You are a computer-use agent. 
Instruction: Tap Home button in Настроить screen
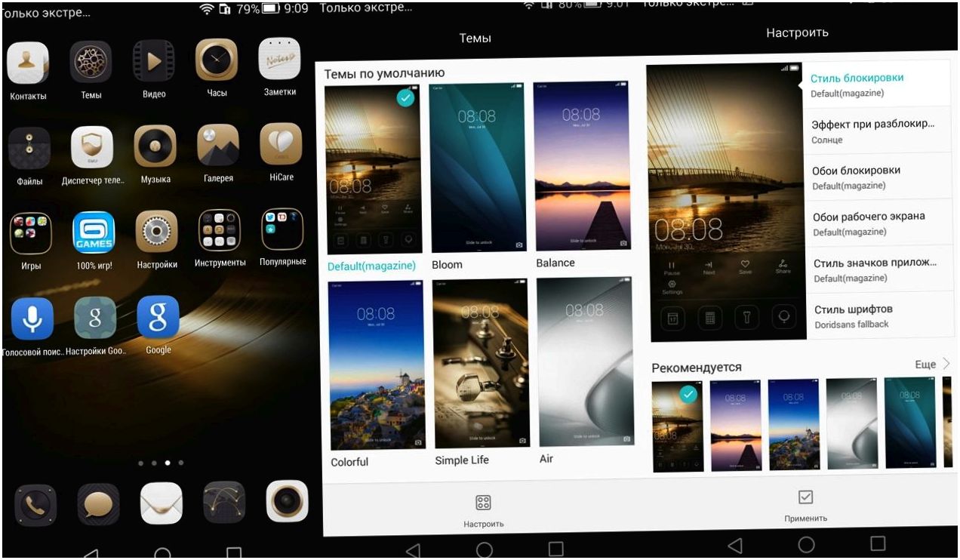coord(806,544)
